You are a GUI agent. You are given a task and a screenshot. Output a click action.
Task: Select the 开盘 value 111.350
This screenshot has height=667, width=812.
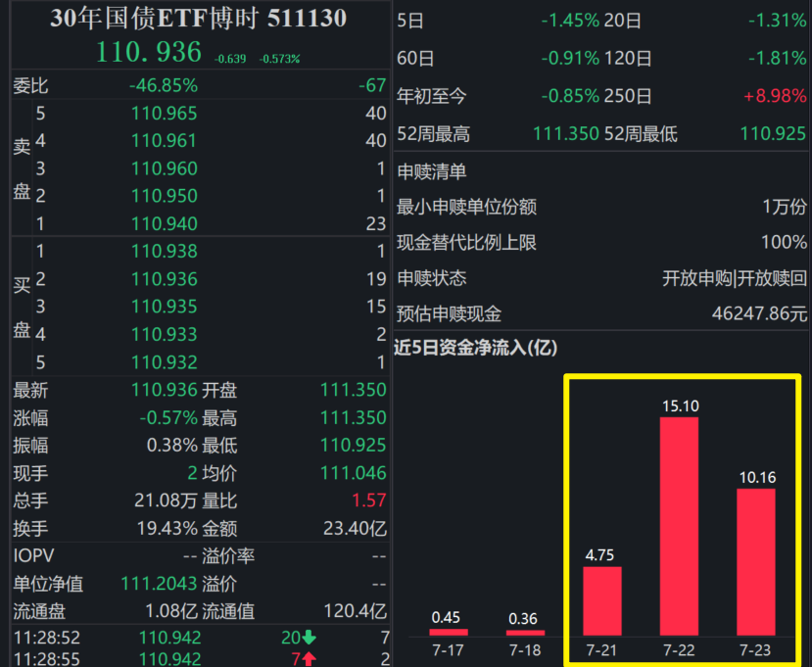[354, 390]
